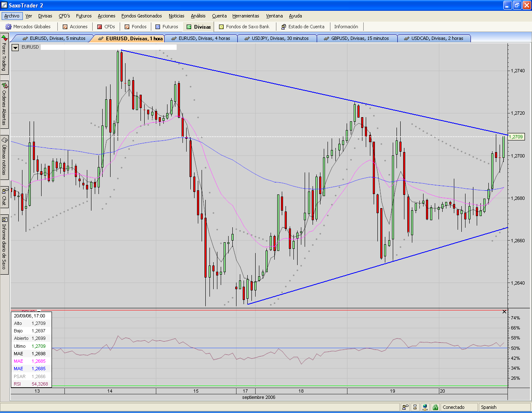Click the Alto value 1,2709
532x413 pixels.
coord(39,323)
